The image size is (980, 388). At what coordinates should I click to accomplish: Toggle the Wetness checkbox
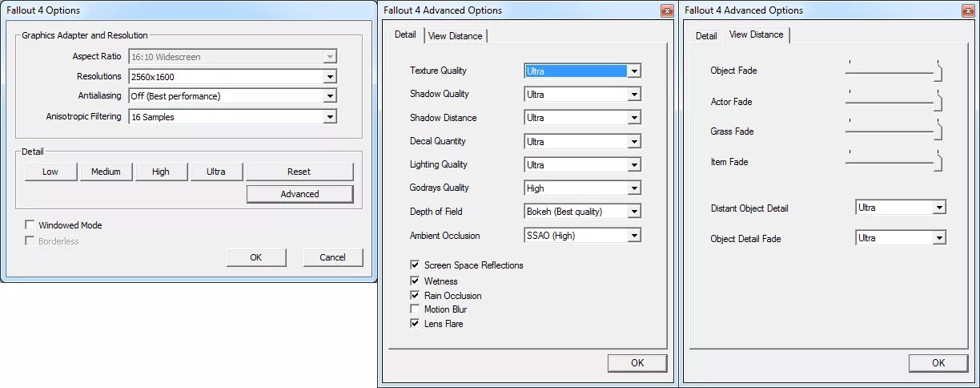tap(415, 281)
